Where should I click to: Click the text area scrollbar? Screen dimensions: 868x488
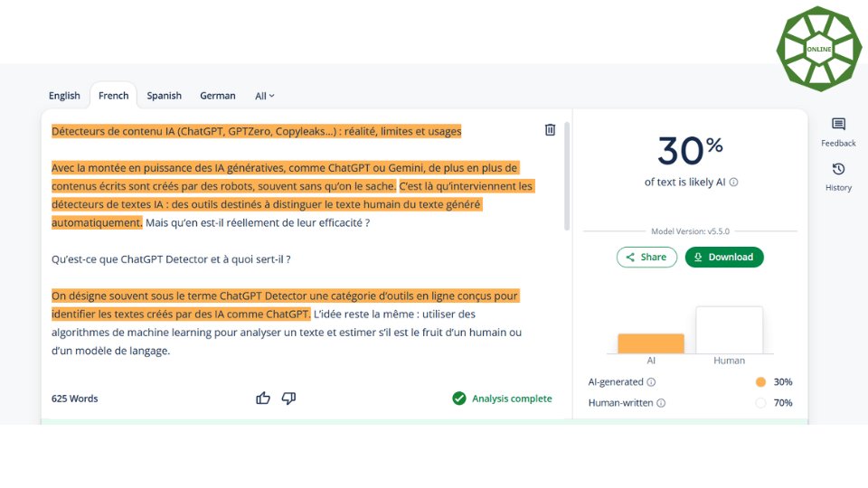567,176
